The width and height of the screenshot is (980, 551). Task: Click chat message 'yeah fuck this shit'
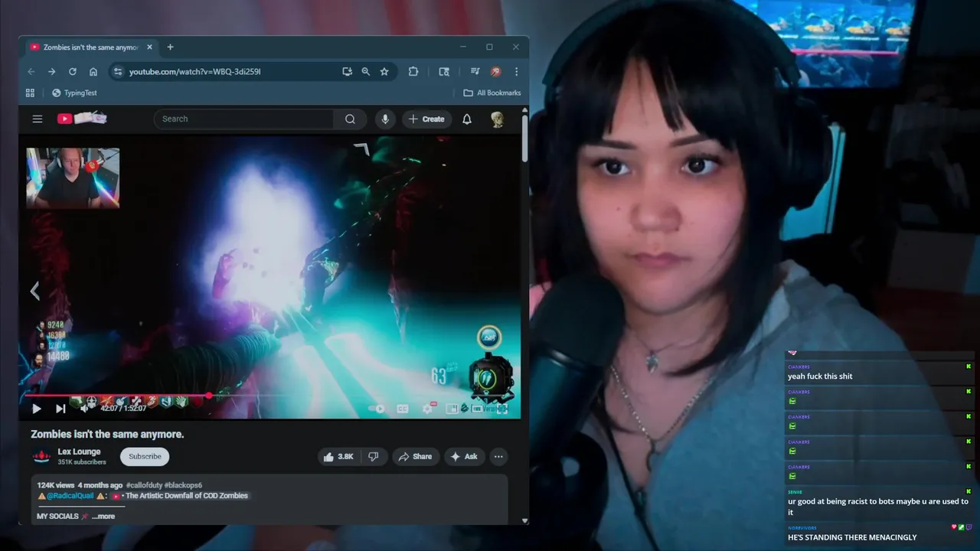(820, 377)
